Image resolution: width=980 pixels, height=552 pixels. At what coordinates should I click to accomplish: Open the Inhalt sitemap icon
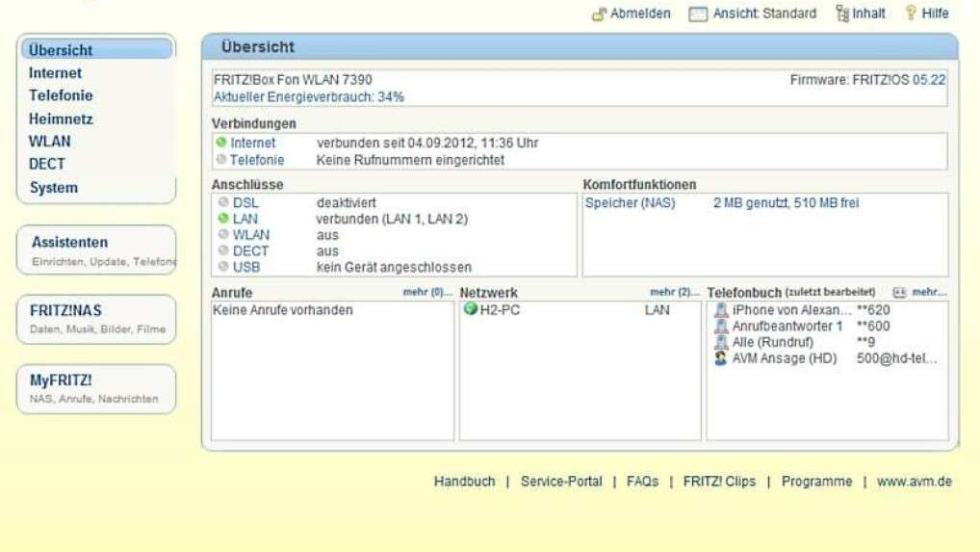coord(842,13)
